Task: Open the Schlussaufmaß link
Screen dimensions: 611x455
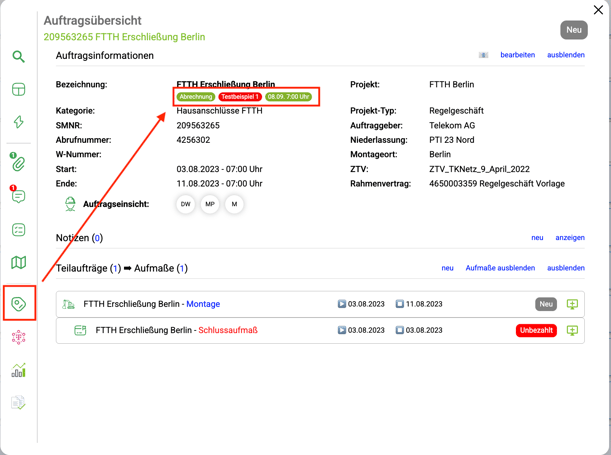Action: 228,330
